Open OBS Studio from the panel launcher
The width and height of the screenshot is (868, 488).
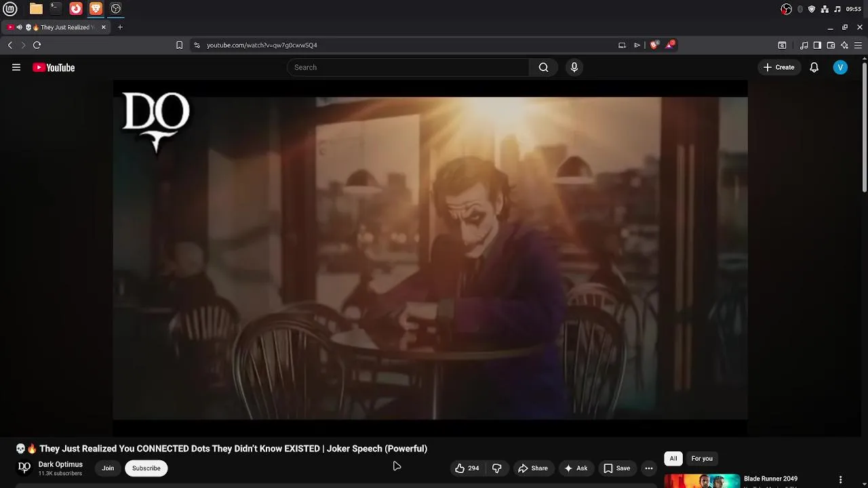click(x=116, y=9)
